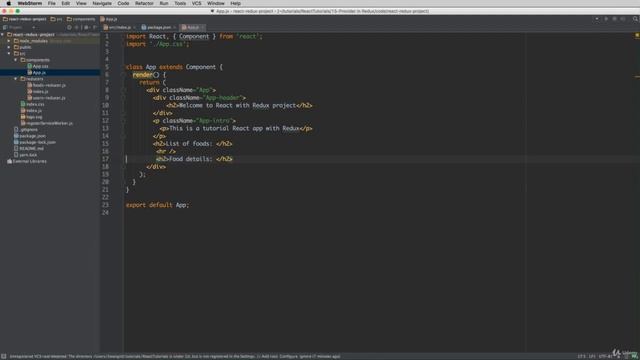The width and height of the screenshot is (640, 360).
Task: Click the collapse all icon in Project panel
Action: pos(76,27)
